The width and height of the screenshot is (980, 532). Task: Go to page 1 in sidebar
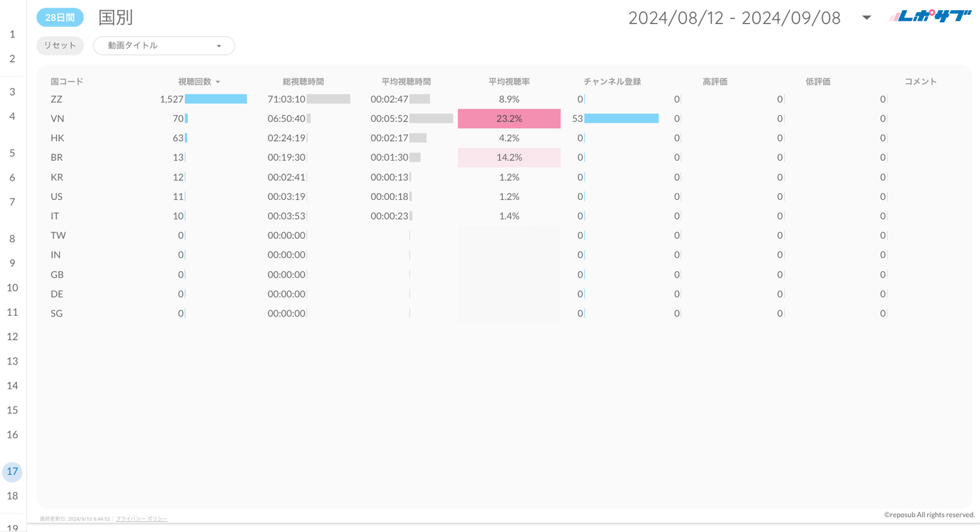[12, 34]
